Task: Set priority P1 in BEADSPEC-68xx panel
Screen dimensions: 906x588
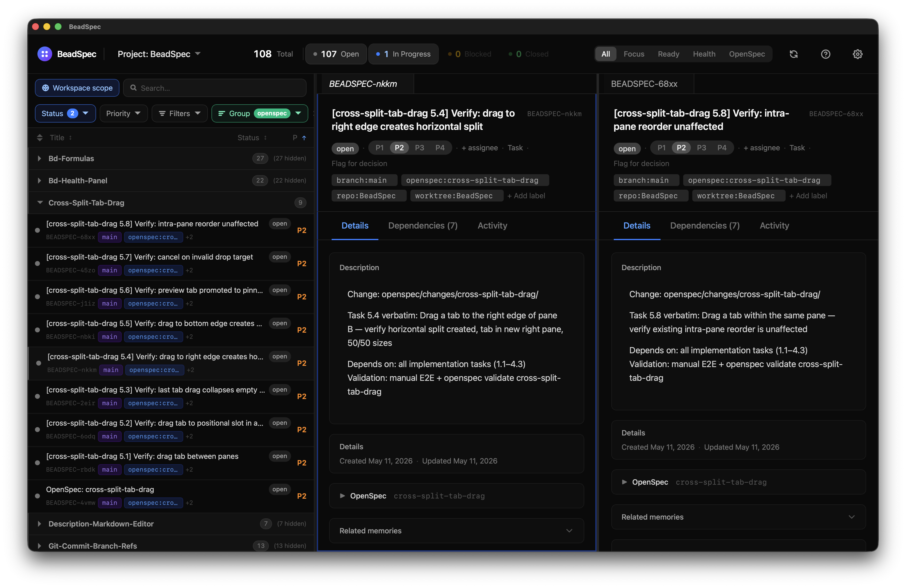Action: point(661,148)
